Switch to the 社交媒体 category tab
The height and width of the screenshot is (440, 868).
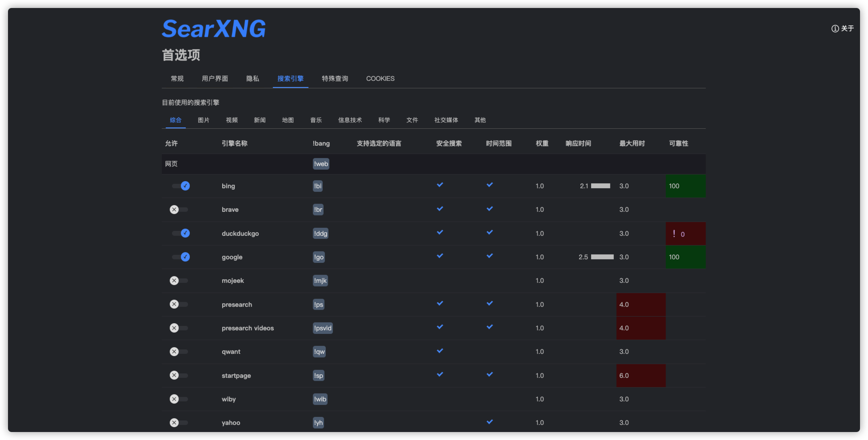point(446,120)
